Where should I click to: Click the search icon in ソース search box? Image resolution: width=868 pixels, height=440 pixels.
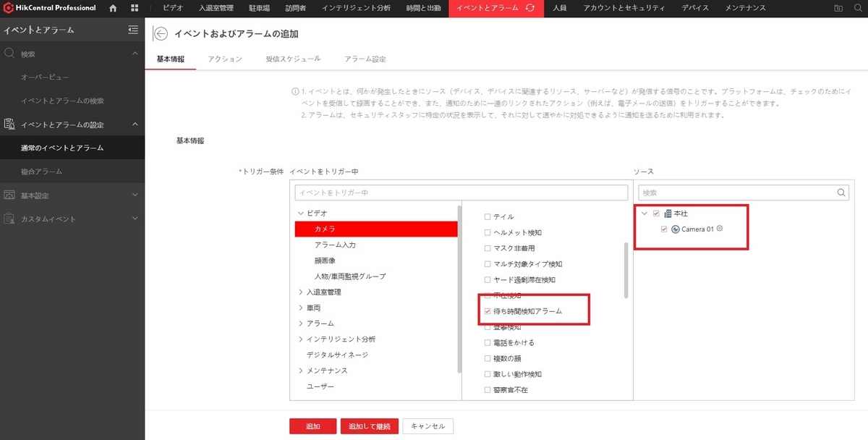pos(841,192)
